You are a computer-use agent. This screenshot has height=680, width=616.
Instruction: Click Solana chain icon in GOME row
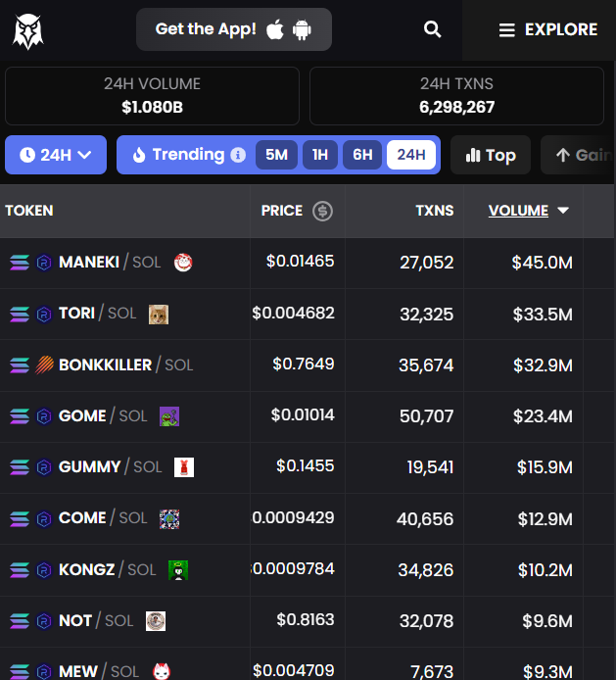click(20, 416)
